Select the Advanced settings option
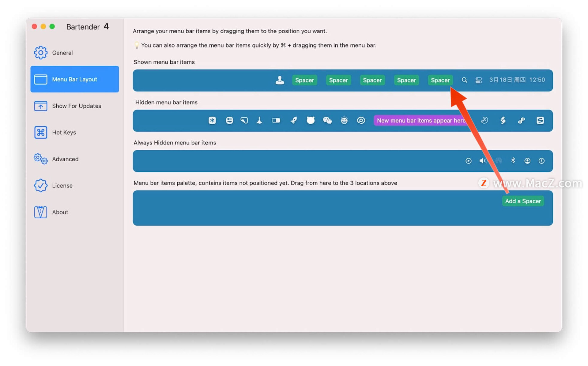 (x=65, y=159)
